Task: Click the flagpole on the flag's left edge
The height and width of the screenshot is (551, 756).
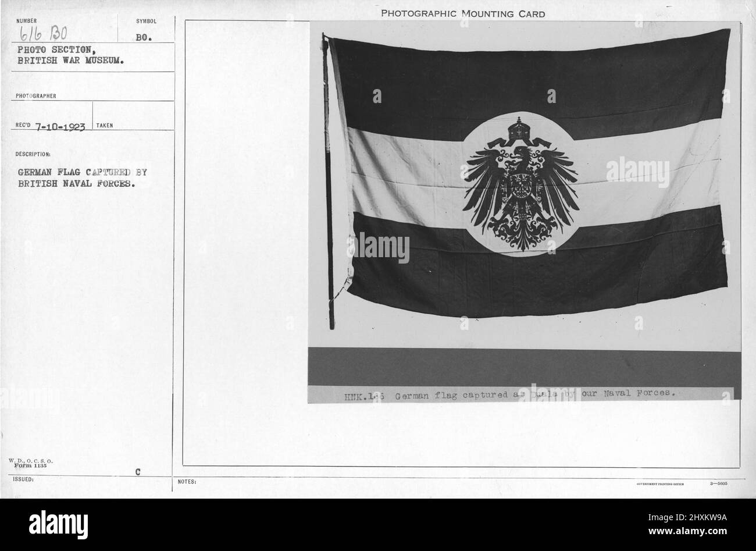Action: (330, 182)
